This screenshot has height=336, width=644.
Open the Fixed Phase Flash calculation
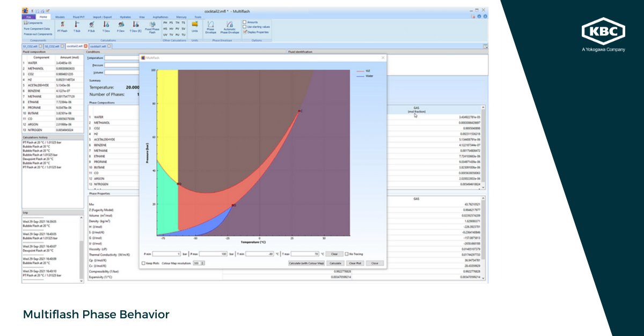[152, 28]
